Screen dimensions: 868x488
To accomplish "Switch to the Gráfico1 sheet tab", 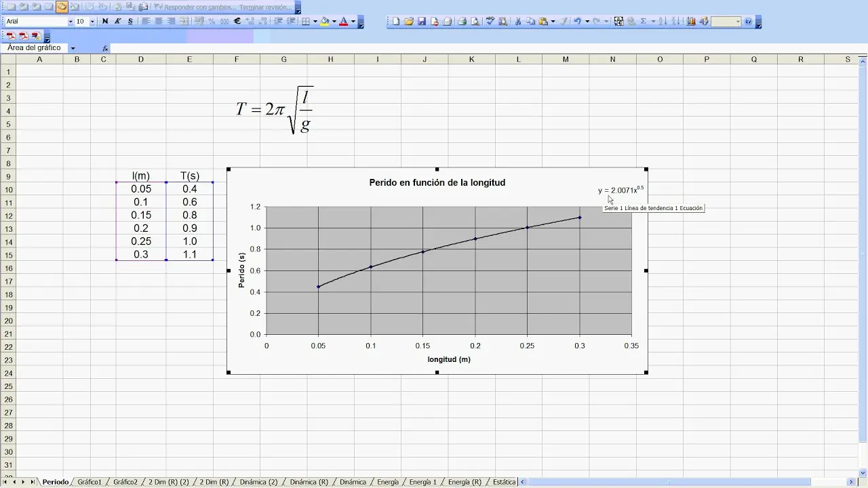I will [90, 482].
